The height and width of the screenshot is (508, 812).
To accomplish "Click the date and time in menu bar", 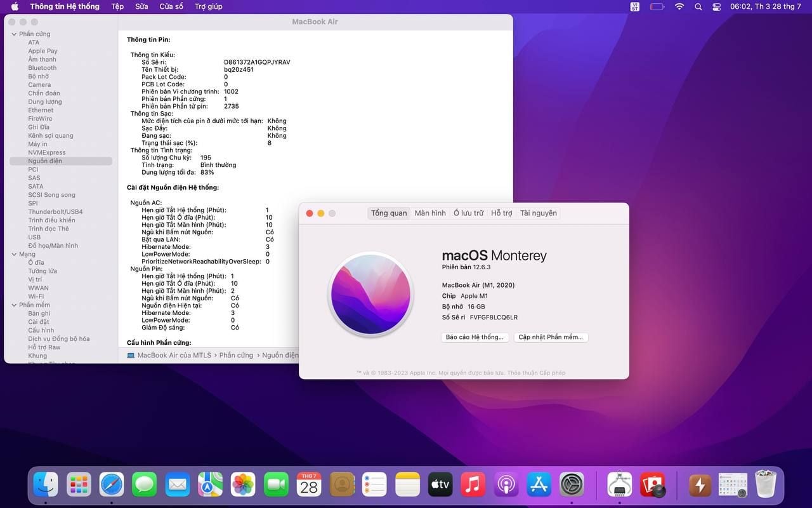I will (766, 6).
